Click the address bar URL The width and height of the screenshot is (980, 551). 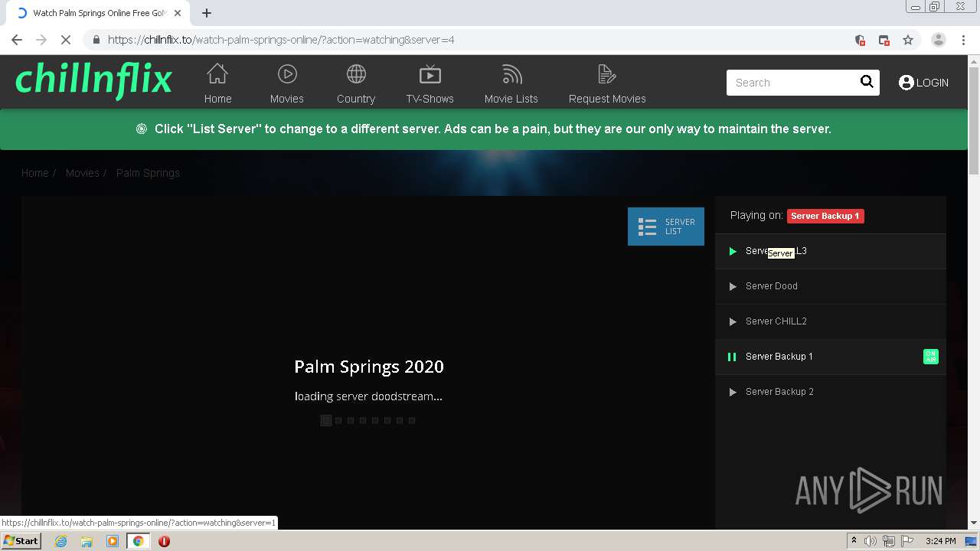(x=281, y=40)
